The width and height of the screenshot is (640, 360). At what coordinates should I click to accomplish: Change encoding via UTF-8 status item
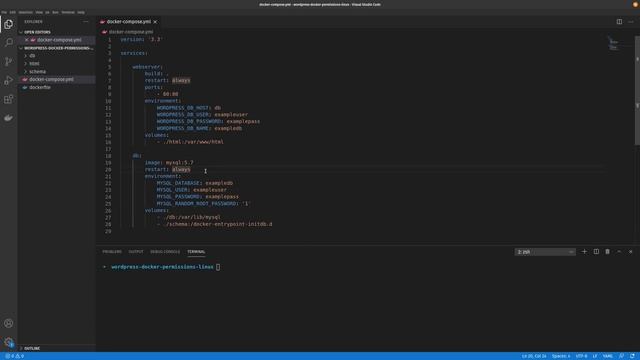pos(582,356)
